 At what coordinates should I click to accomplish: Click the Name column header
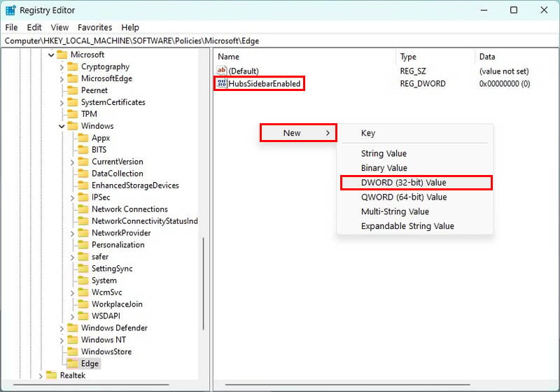click(x=304, y=57)
